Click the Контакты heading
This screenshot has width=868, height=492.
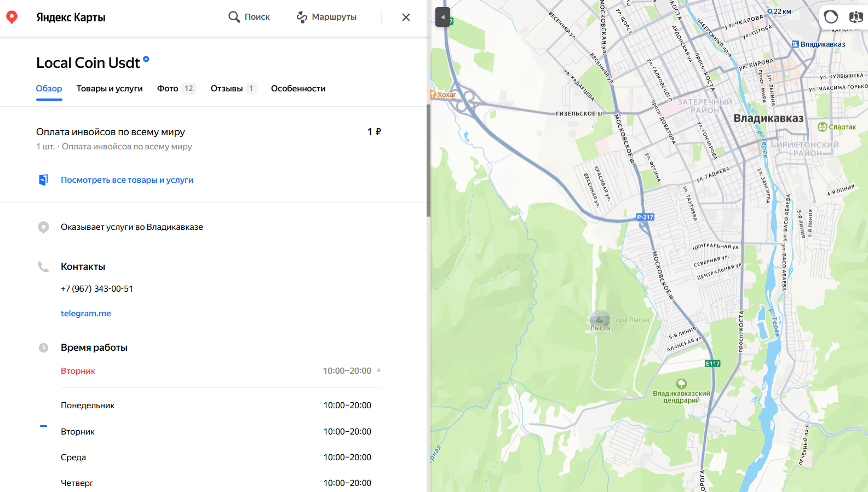click(x=83, y=267)
